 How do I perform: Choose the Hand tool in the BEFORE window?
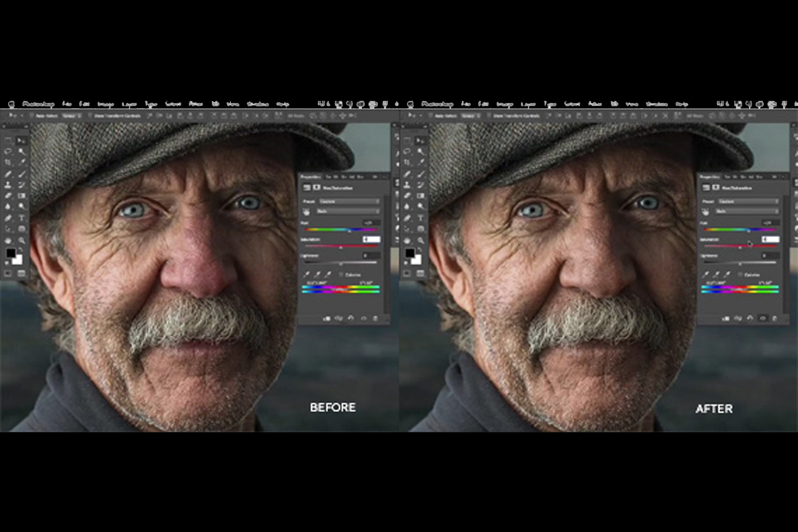click(x=9, y=241)
